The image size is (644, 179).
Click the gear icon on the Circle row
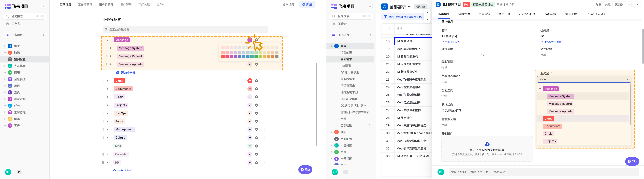[x=257, y=97]
